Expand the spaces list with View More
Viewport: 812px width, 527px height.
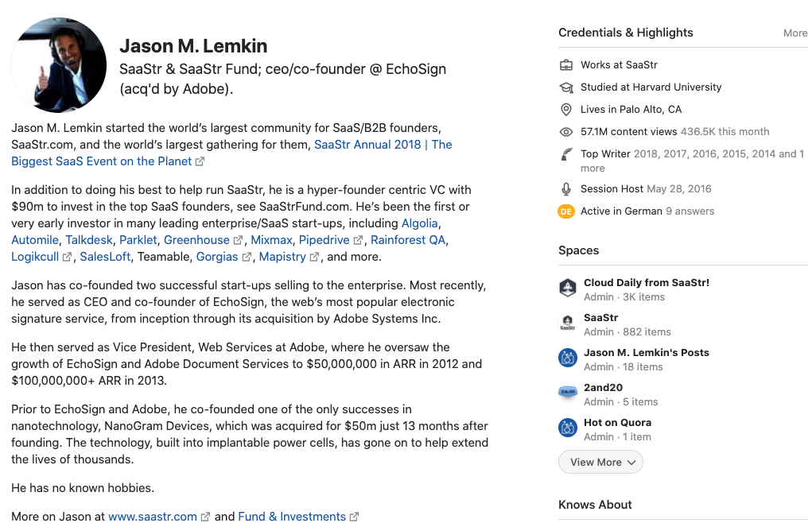[600, 462]
